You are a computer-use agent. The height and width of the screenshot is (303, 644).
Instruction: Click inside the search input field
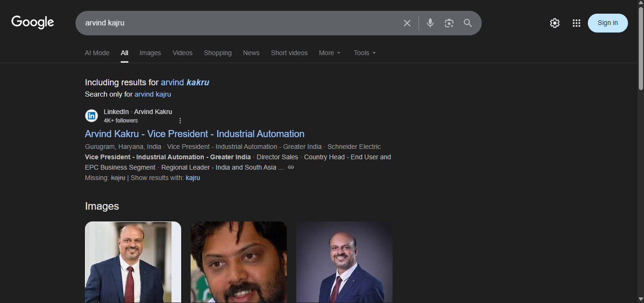click(236, 23)
